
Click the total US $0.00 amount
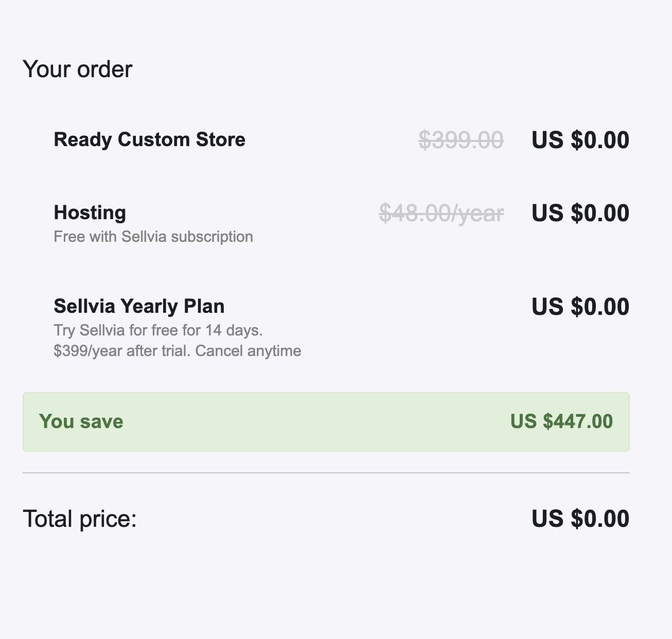580,519
